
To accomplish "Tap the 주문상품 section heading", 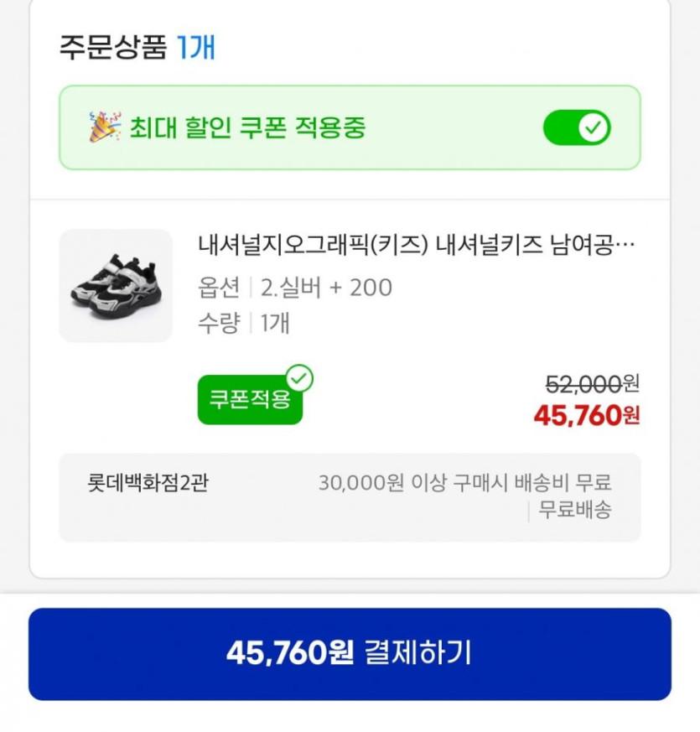I will (x=114, y=47).
